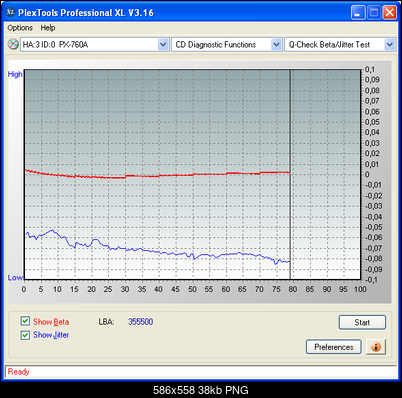Toggle the Show Beta checkbox
Viewport: 402px width, 398px height.
(x=25, y=321)
